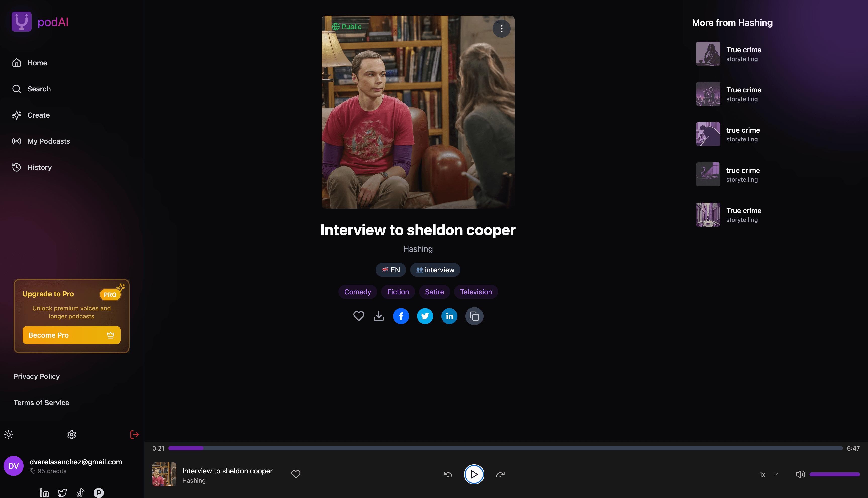Image resolution: width=868 pixels, height=498 pixels.
Task: Select the Comedy tag
Action: pyautogui.click(x=357, y=292)
